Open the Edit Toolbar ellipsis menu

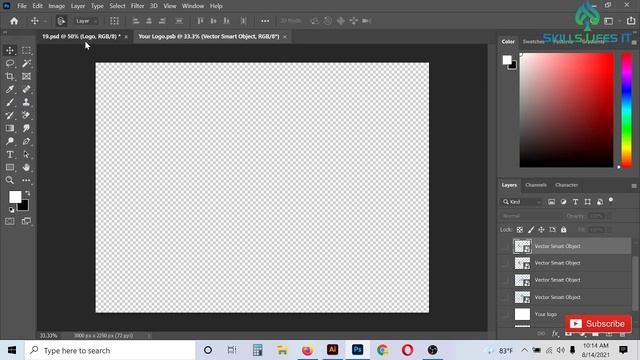click(26, 180)
